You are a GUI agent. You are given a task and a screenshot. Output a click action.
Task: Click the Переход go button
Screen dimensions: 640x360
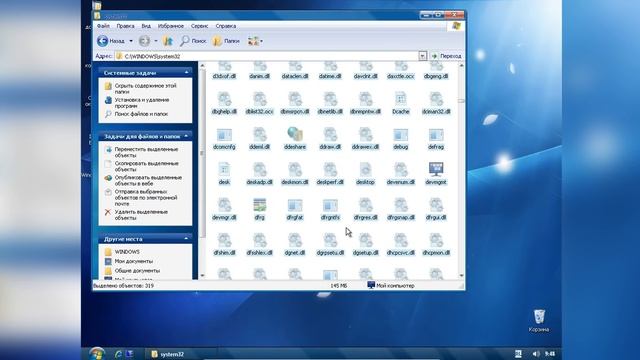click(x=446, y=56)
